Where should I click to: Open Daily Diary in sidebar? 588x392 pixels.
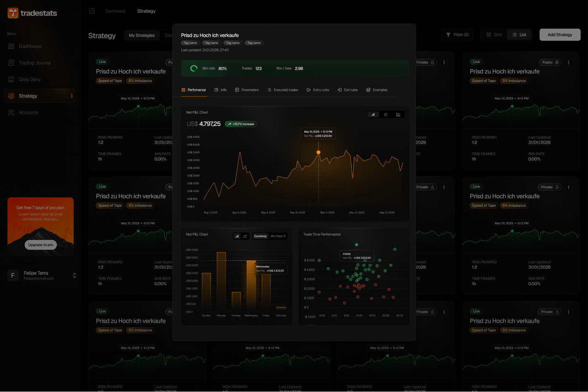[x=29, y=80]
